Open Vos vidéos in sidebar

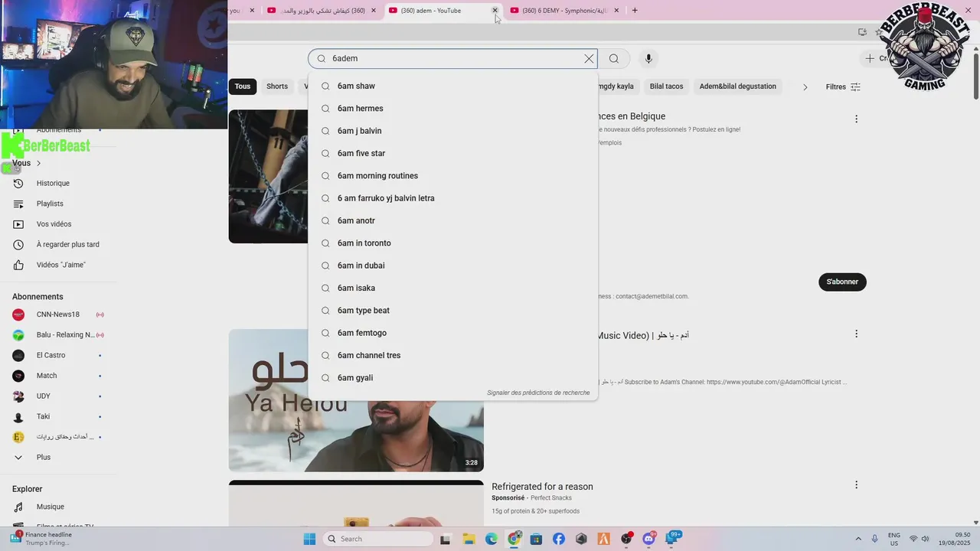tap(54, 224)
